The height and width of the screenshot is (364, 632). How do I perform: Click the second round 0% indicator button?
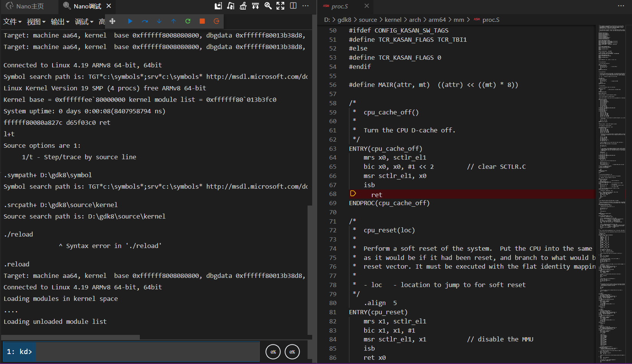coord(292,352)
